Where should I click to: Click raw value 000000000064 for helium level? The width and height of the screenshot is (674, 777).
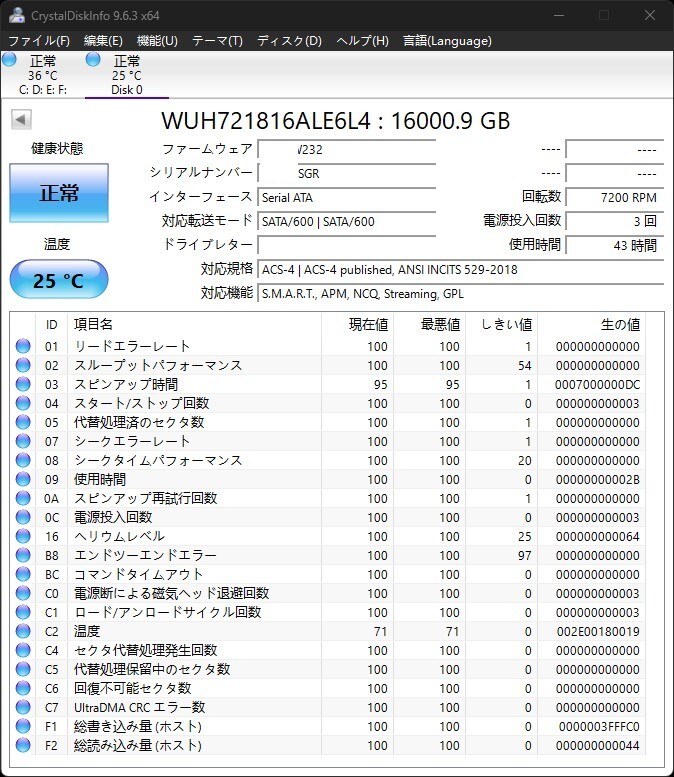tap(598, 537)
